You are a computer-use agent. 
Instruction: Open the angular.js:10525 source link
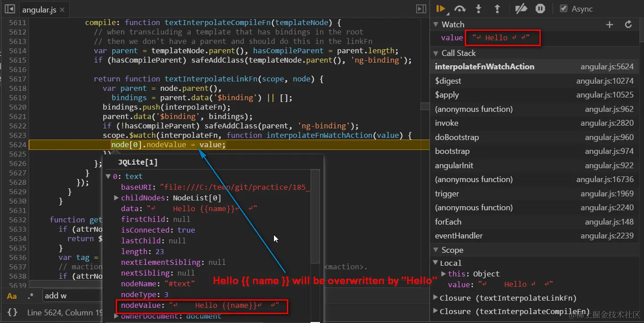point(605,95)
